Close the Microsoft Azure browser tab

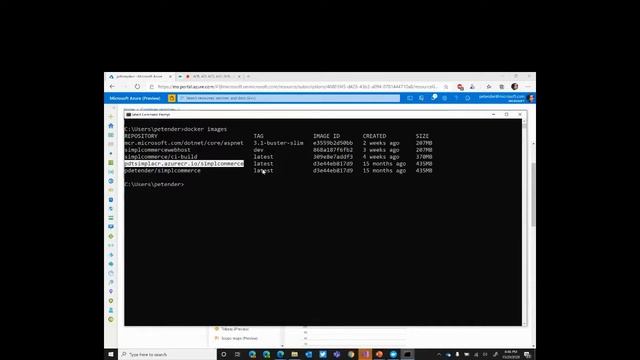(170, 76)
